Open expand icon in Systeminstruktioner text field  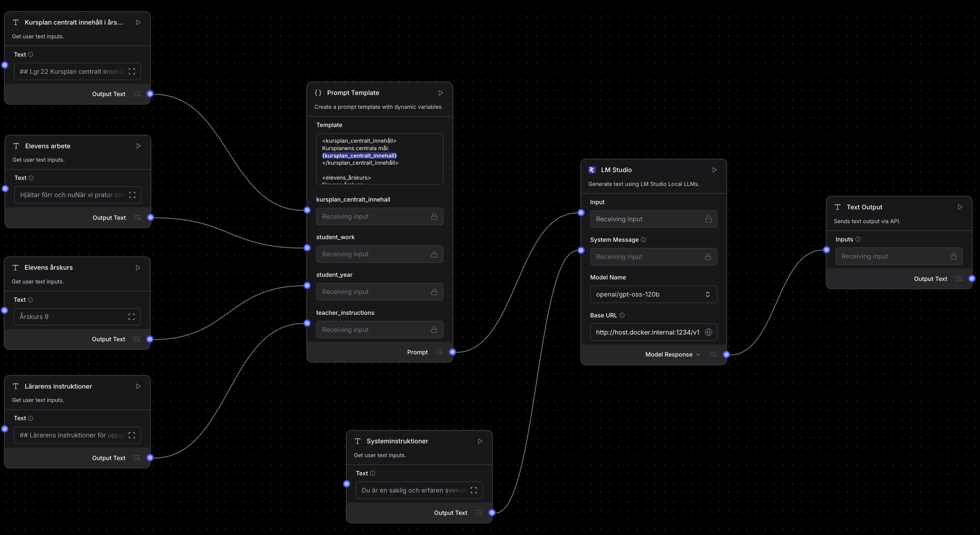tap(473, 490)
